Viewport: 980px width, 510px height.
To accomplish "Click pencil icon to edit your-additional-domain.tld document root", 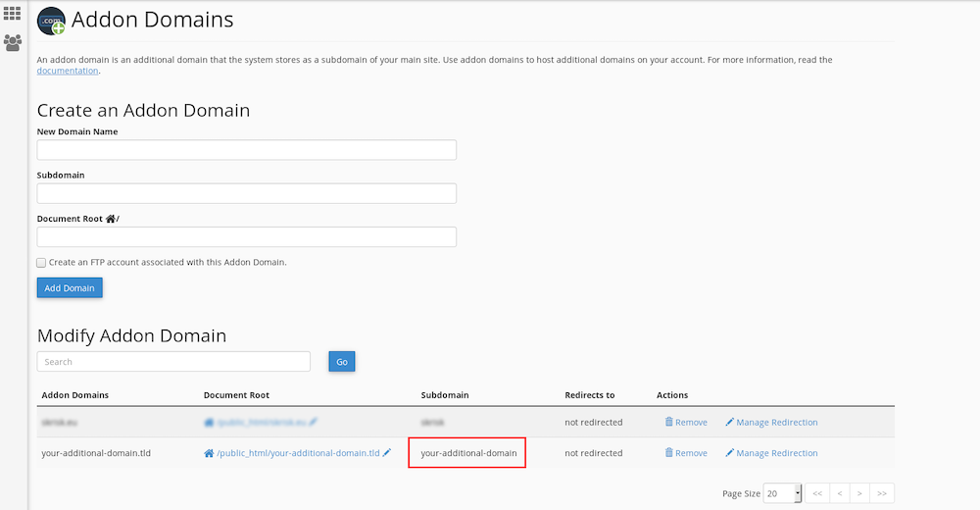I will pyautogui.click(x=387, y=453).
